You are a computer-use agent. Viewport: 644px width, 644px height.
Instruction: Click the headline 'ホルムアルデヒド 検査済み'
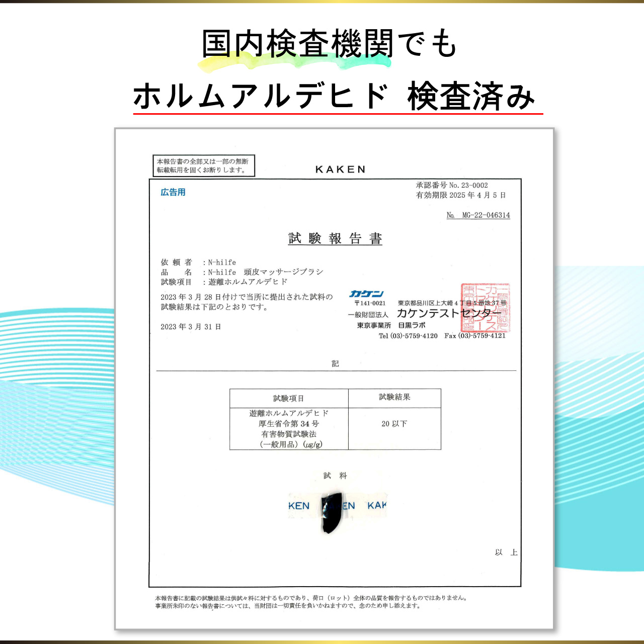(334, 97)
